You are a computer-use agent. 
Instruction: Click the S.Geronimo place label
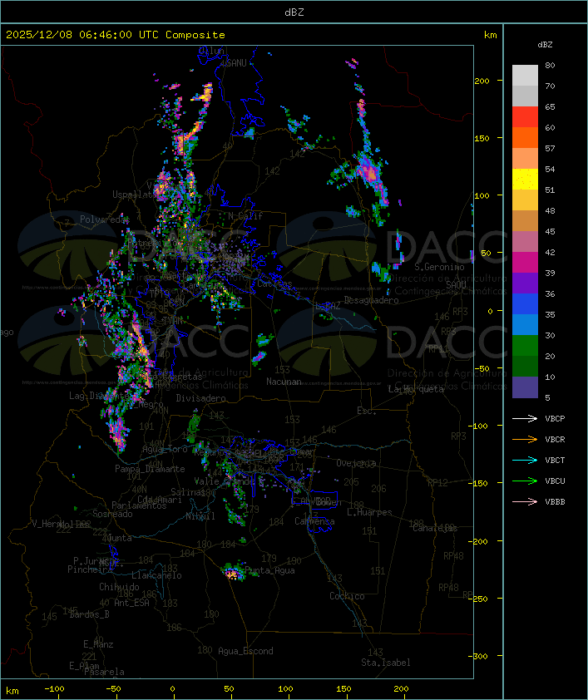[x=439, y=267]
